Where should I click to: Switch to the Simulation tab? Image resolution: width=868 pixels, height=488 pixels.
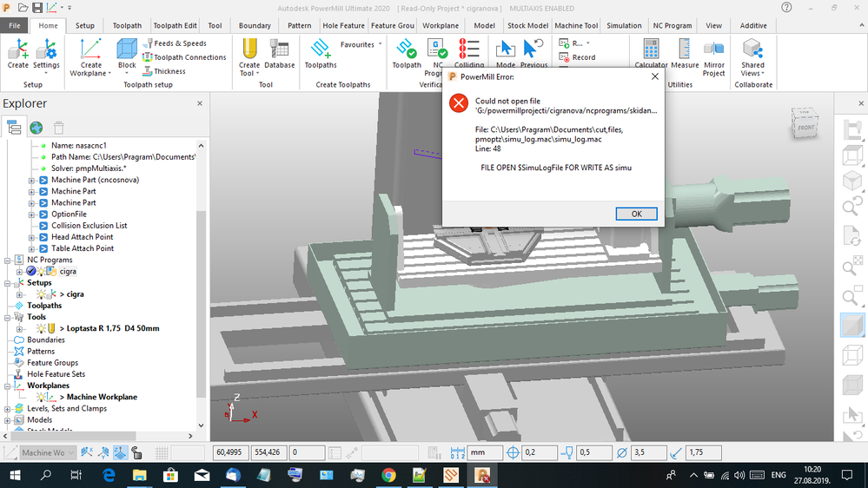[x=624, y=25]
